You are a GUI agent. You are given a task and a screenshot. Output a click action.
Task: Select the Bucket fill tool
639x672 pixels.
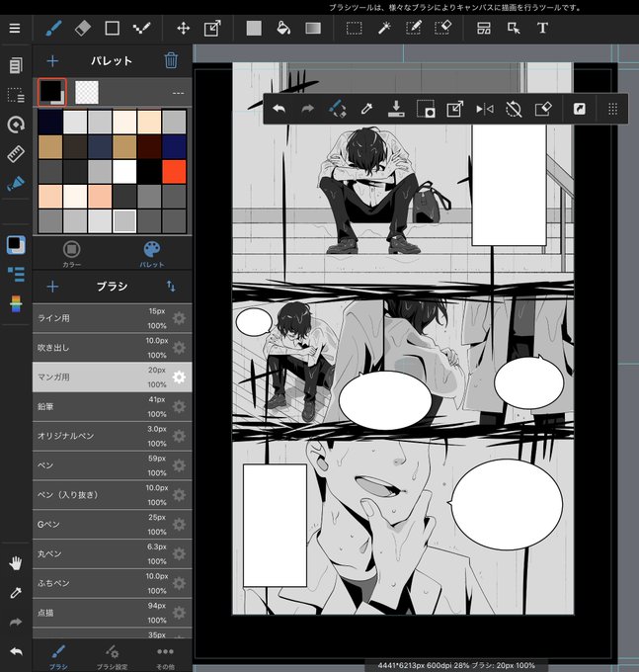(x=283, y=29)
